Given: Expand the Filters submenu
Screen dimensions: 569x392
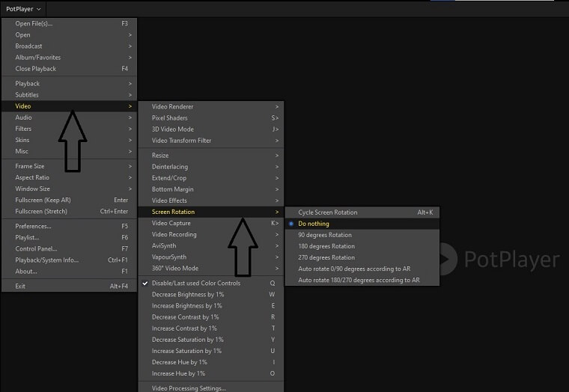Looking at the screenshot, I should click(70, 129).
